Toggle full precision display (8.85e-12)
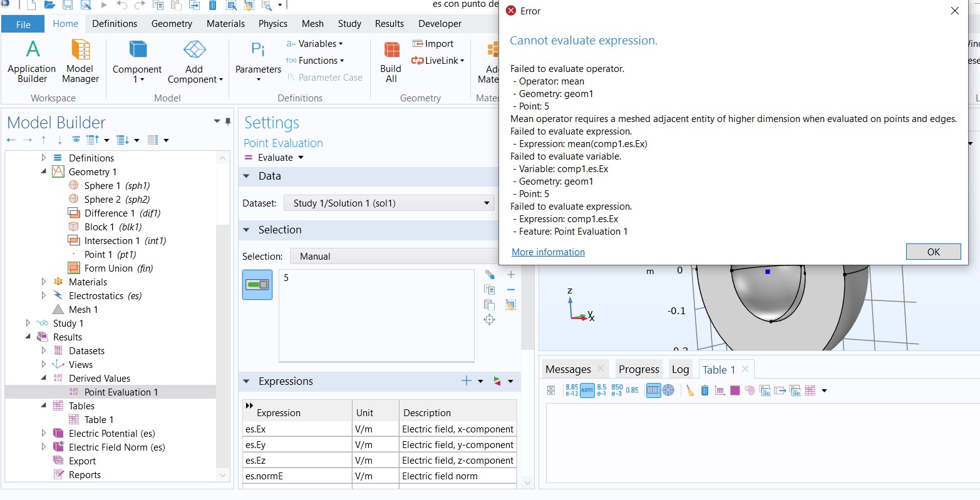 pyautogui.click(x=572, y=390)
